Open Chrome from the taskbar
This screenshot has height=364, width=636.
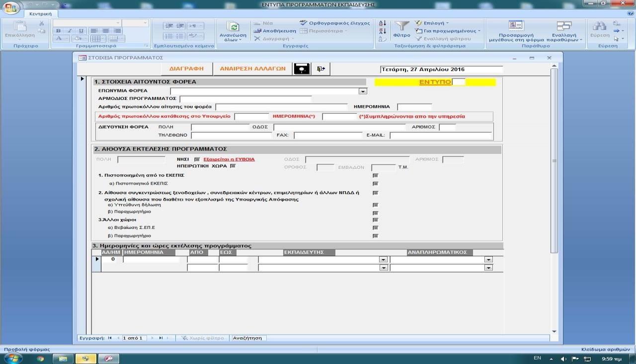pos(40,358)
